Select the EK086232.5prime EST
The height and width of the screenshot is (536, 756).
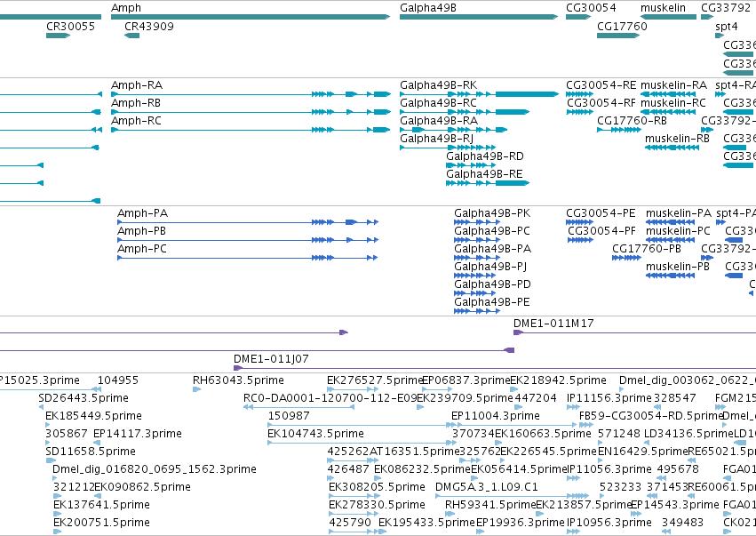pyautogui.click(x=377, y=478)
